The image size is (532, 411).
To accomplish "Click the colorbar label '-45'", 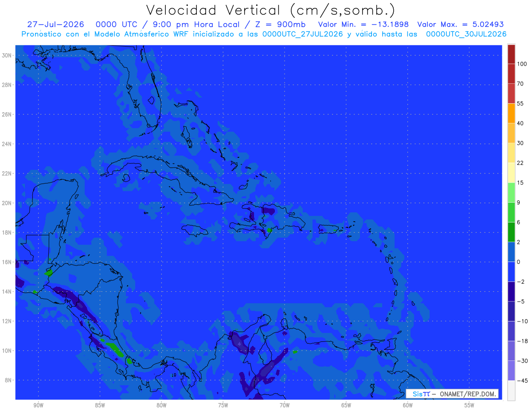I will click(x=522, y=380).
